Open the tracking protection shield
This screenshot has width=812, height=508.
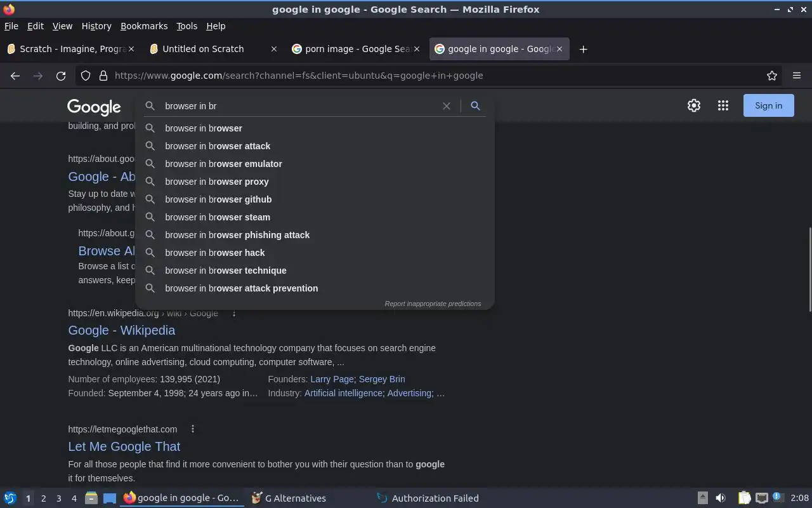[86, 76]
